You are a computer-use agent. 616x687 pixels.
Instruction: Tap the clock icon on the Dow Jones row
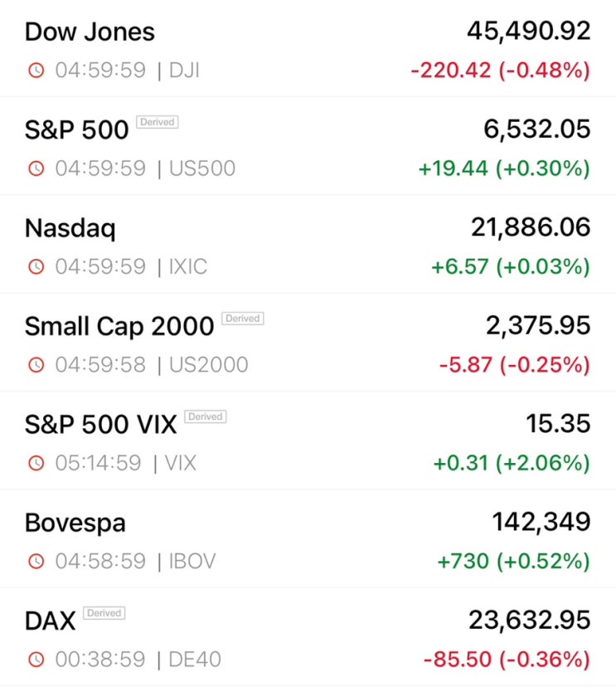pos(36,70)
